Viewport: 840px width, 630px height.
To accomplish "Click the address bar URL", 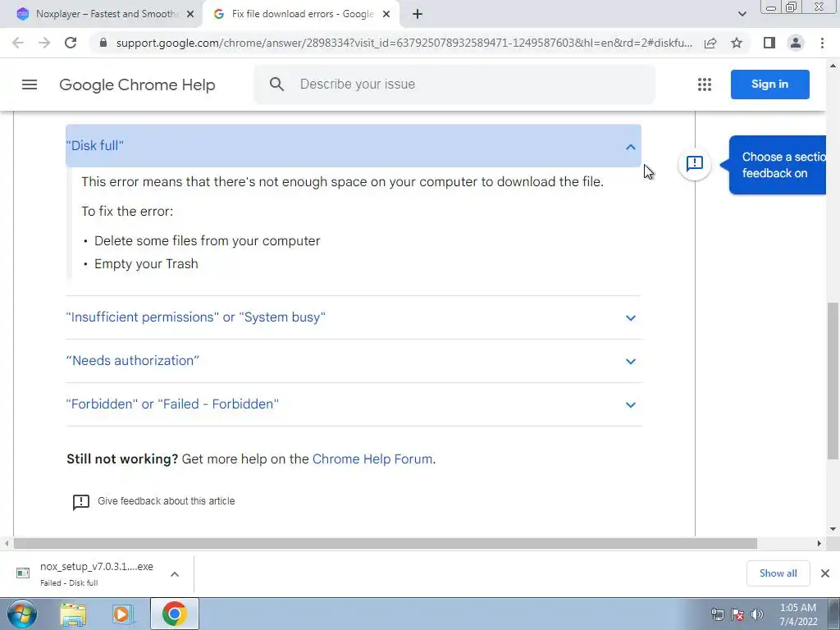I will (x=404, y=43).
